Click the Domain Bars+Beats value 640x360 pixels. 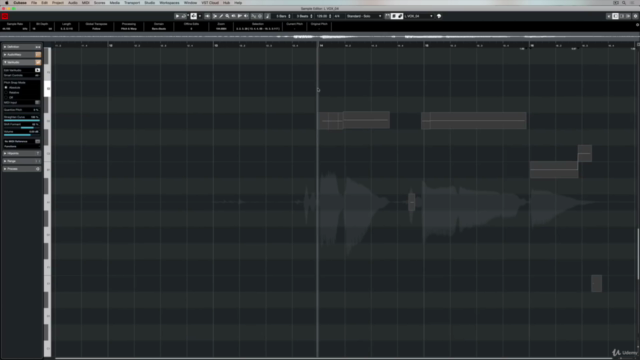159,29
